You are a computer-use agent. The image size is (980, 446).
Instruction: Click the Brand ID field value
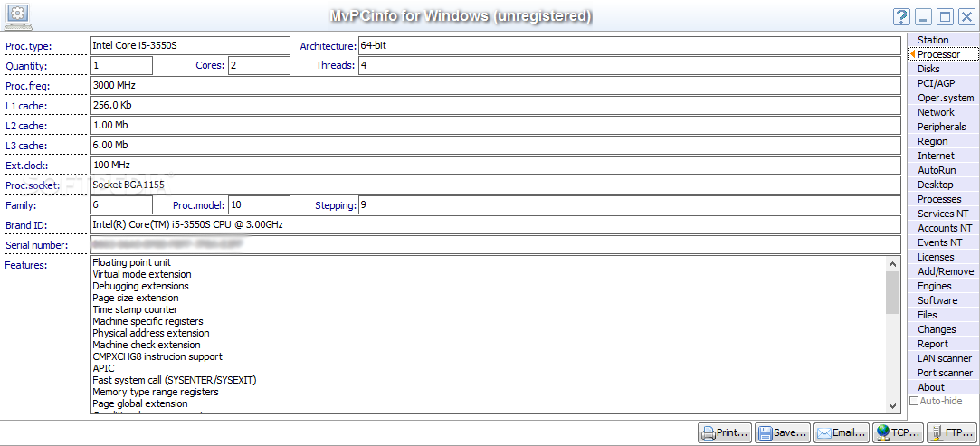(495, 225)
